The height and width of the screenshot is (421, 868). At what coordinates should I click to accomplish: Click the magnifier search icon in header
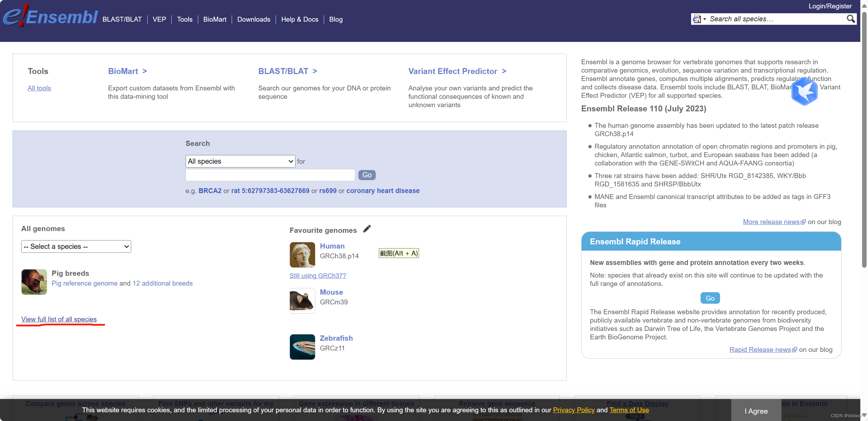point(851,19)
